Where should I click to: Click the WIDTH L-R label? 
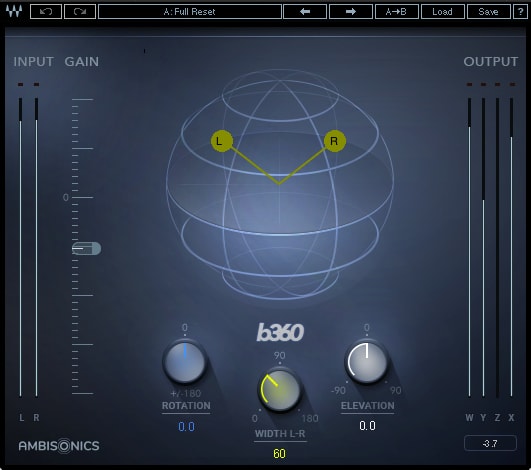coord(280,434)
